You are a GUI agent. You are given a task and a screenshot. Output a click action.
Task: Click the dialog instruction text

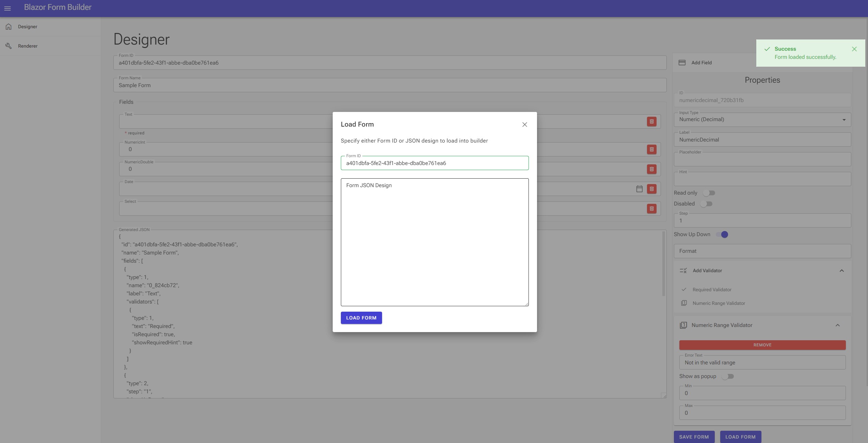click(414, 141)
